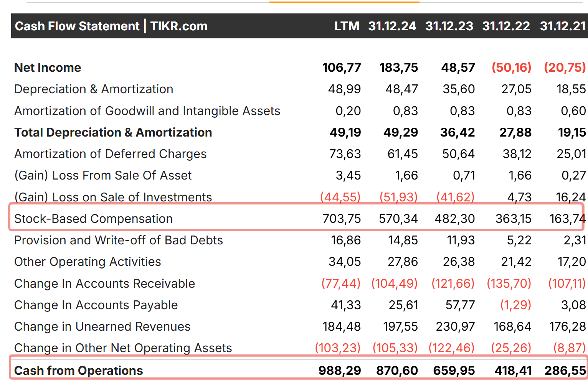Click the Stock-Based Compensation row label

click(93, 219)
